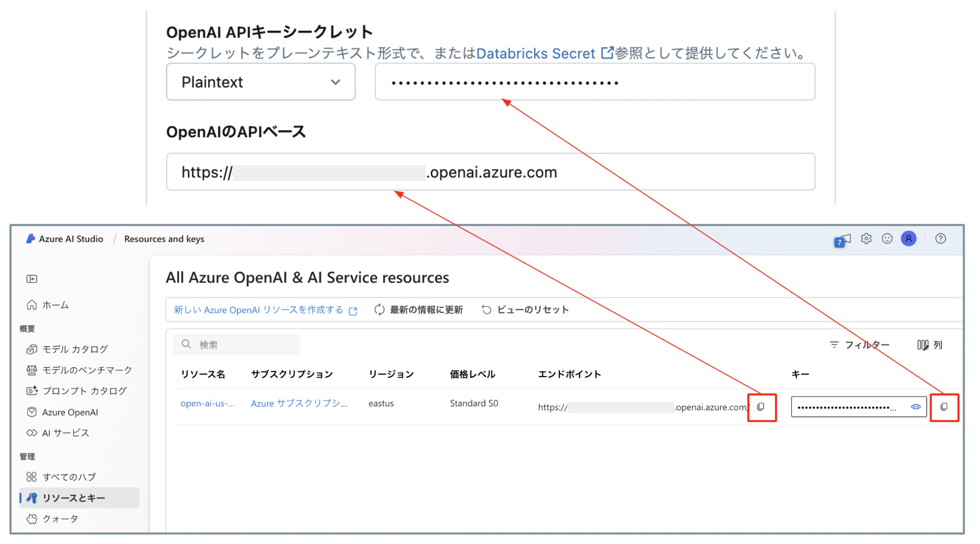The image size is (980, 544).
Task: Open the help question mark icon
Action: tap(941, 238)
